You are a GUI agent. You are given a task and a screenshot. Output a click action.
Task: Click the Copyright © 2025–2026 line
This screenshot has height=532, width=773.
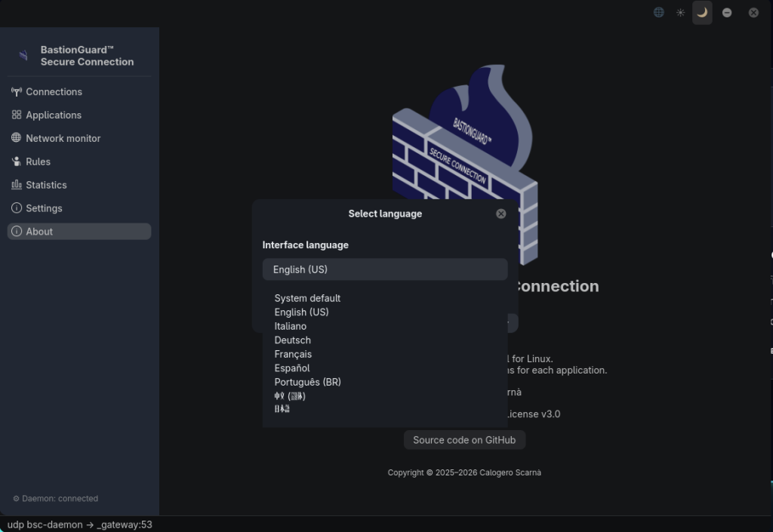(464, 472)
